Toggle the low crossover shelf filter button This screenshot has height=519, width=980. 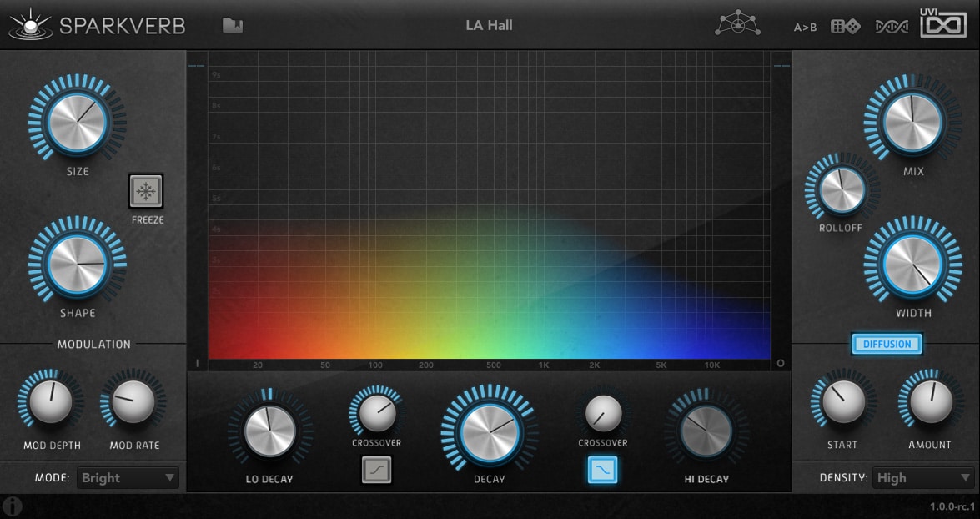(x=377, y=470)
